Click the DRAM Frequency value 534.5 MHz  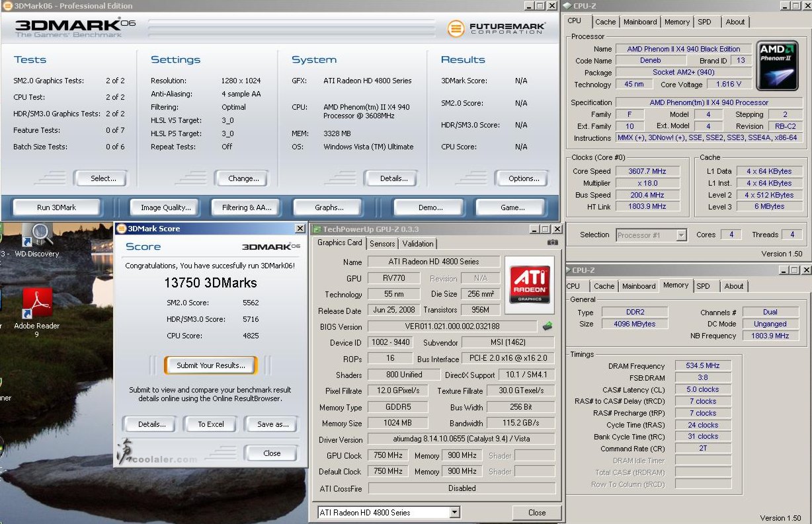pyautogui.click(x=703, y=365)
